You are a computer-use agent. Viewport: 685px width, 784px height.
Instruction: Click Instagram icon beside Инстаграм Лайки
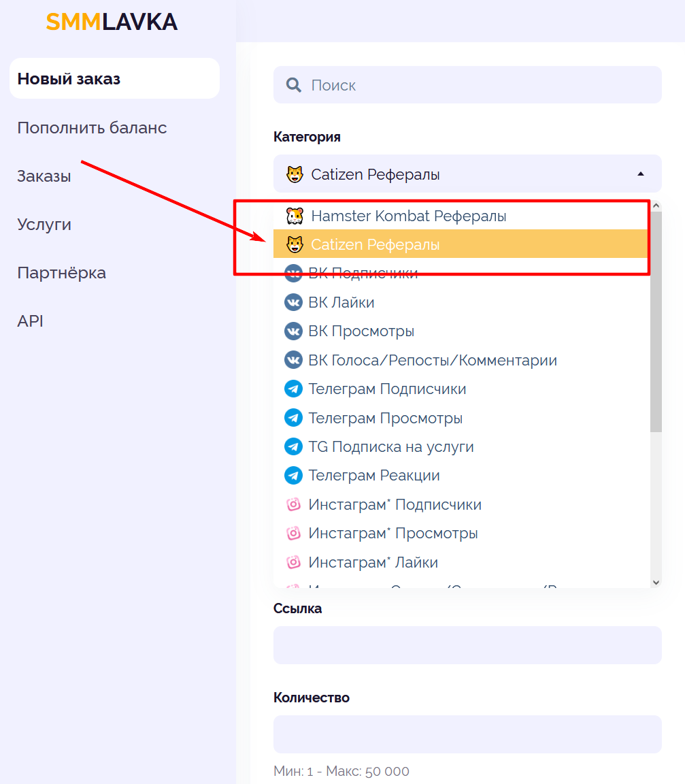(293, 563)
